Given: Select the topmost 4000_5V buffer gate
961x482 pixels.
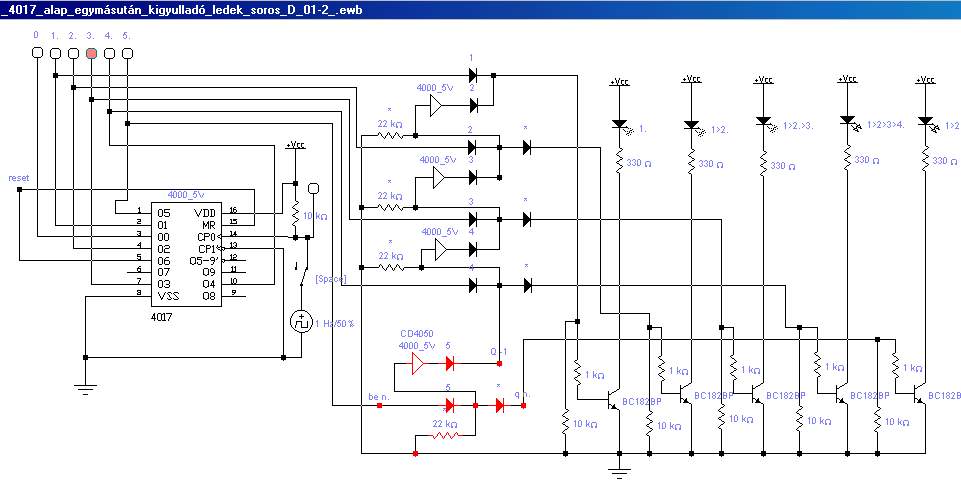Looking at the screenshot, I should pos(436,105).
